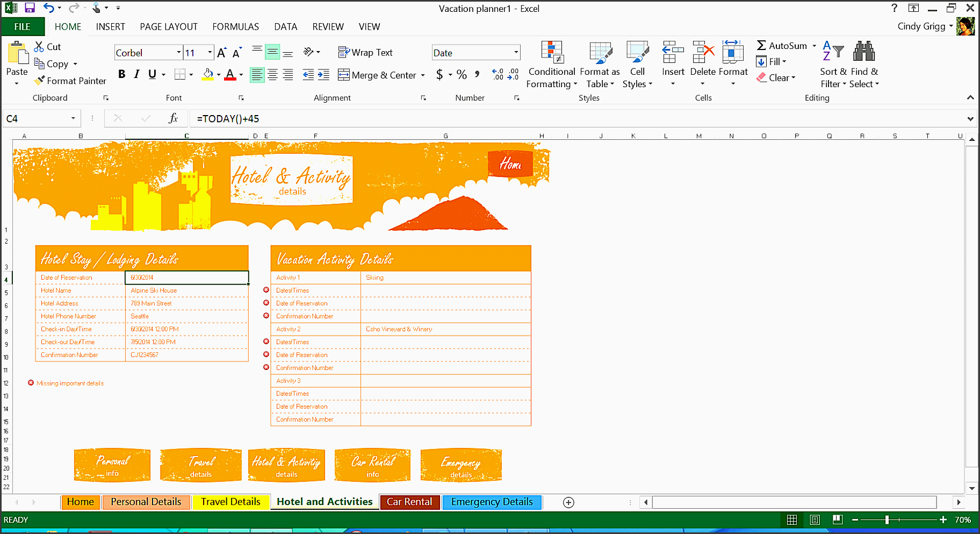Click the Merge & Center icon
The image size is (980, 534).
coord(344,75)
